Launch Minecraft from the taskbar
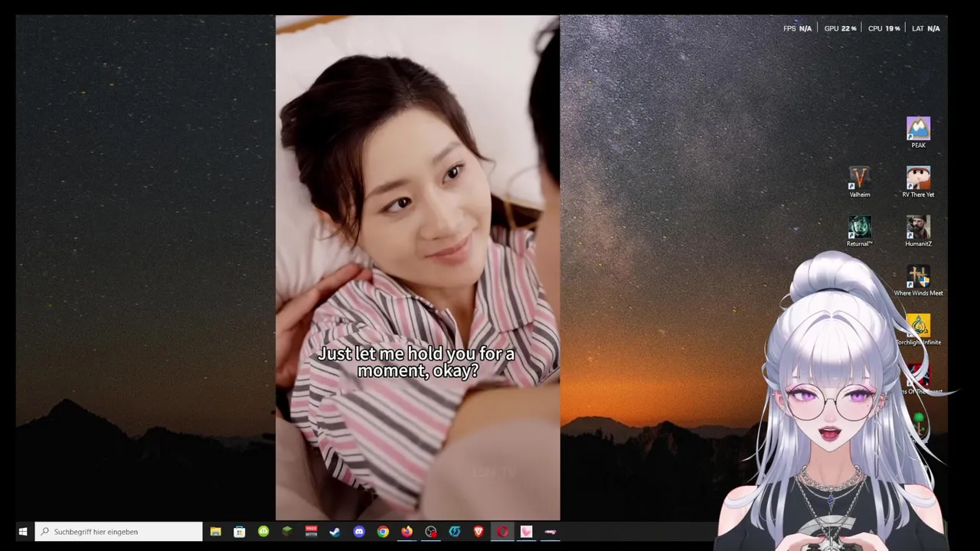Image resolution: width=980 pixels, height=551 pixels. coord(287,531)
